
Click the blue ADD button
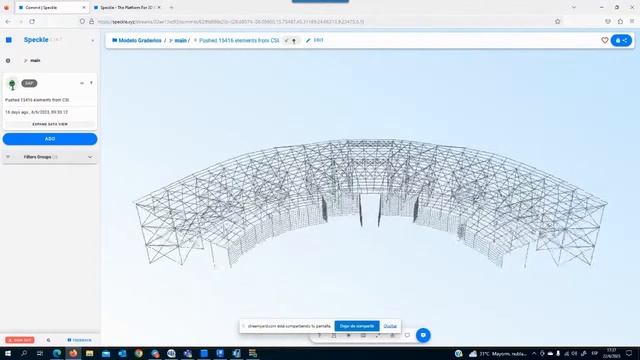[50, 139]
